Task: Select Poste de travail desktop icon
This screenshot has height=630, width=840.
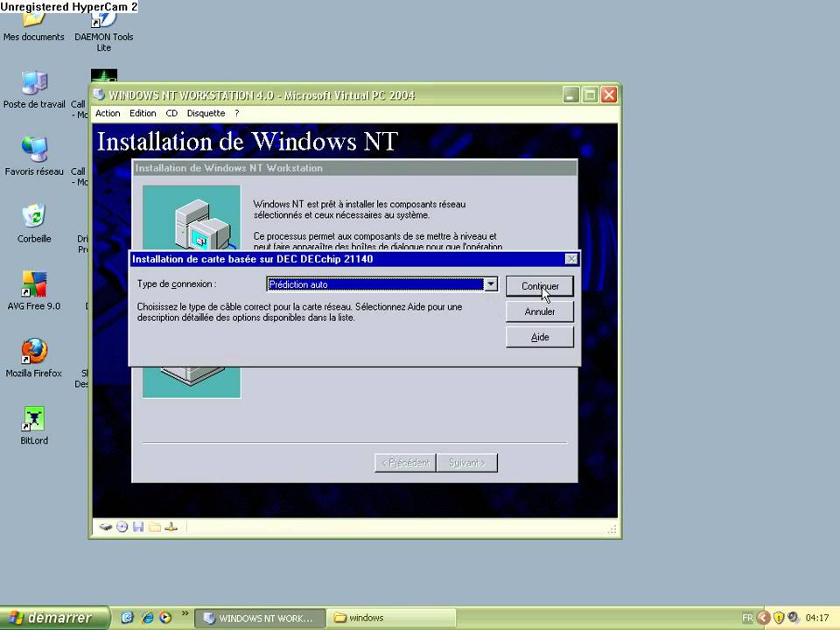Action: (x=34, y=89)
